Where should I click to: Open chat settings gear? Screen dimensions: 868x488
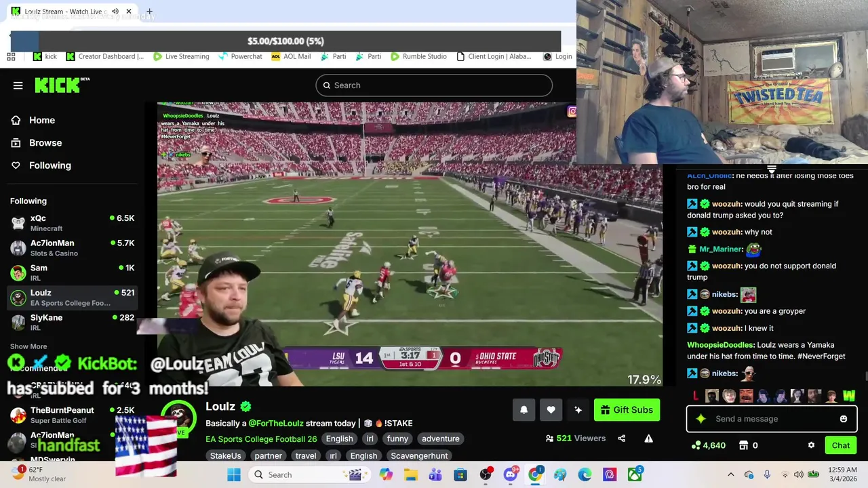point(811,445)
